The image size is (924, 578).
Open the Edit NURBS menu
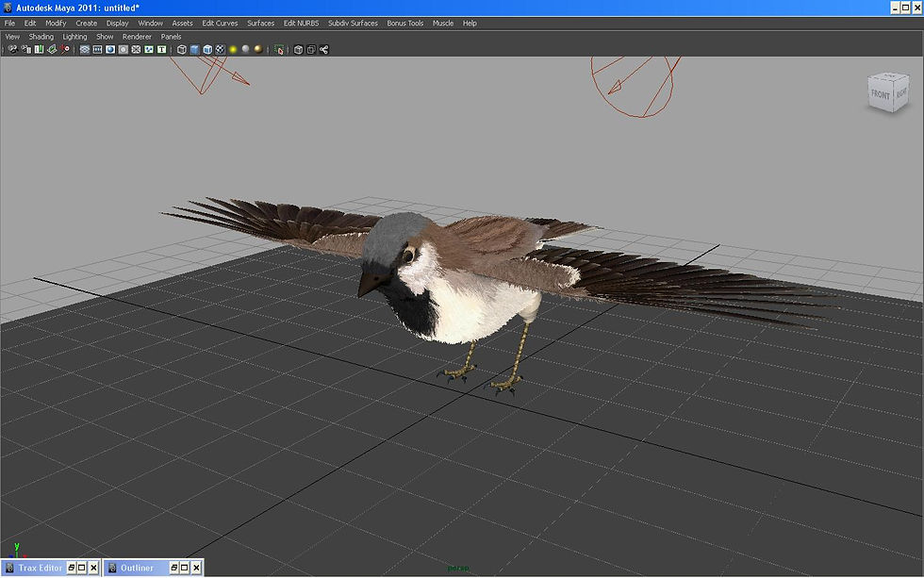(x=301, y=23)
